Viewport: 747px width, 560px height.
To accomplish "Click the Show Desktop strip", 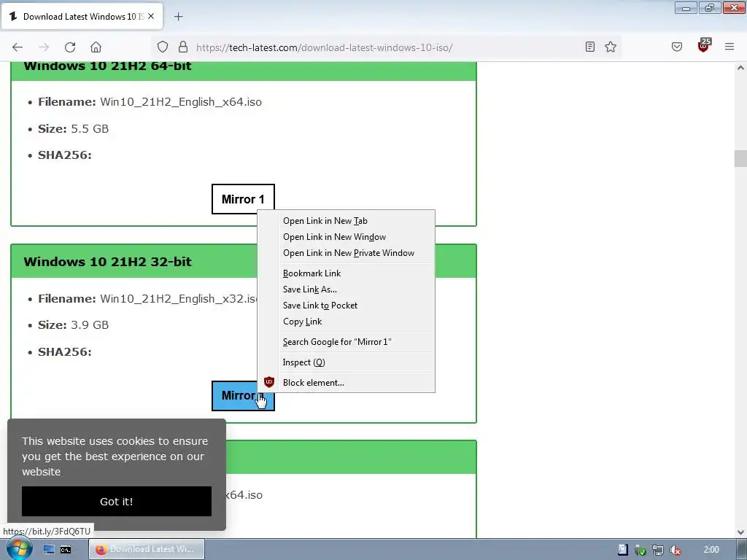I will tap(741, 550).
